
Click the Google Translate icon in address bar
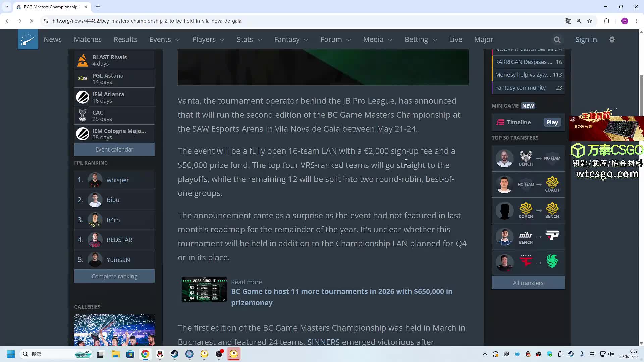[x=568, y=21]
